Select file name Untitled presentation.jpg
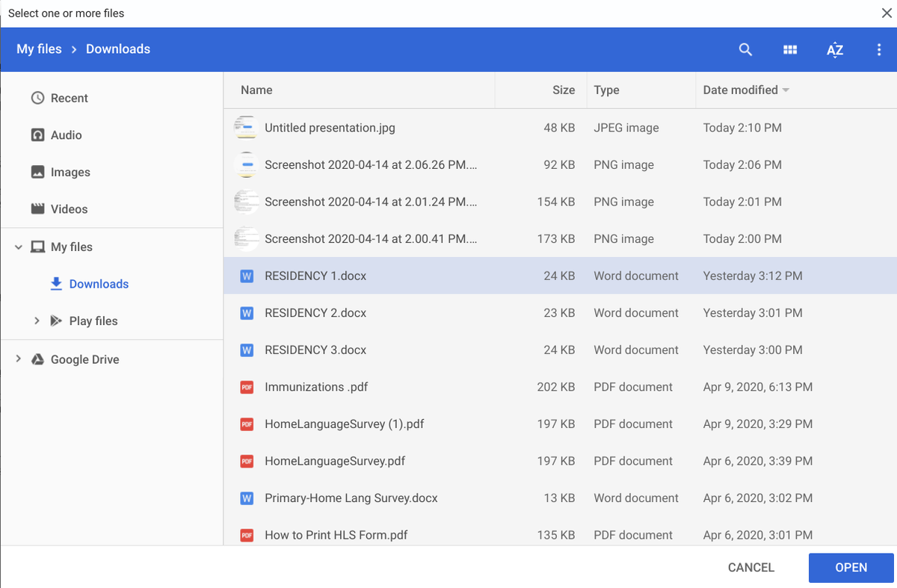Screen dimensions: 897x588 (x=330, y=128)
